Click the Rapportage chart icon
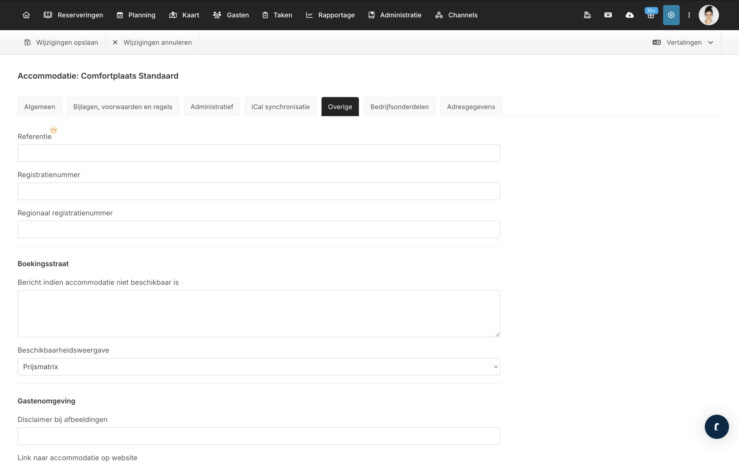Viewport: 739px width, 464px height. coord(309,15)
